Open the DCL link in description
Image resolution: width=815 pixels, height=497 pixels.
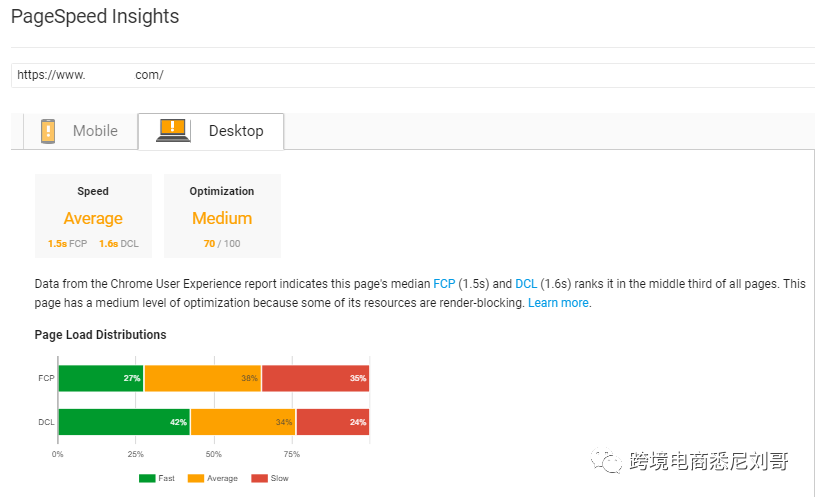(526, 284)
